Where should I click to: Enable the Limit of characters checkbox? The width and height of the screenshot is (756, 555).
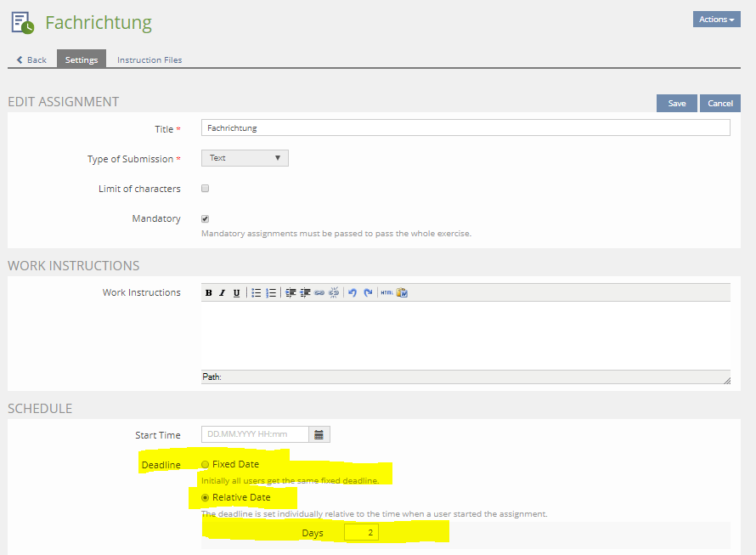(x=205, y=189)
